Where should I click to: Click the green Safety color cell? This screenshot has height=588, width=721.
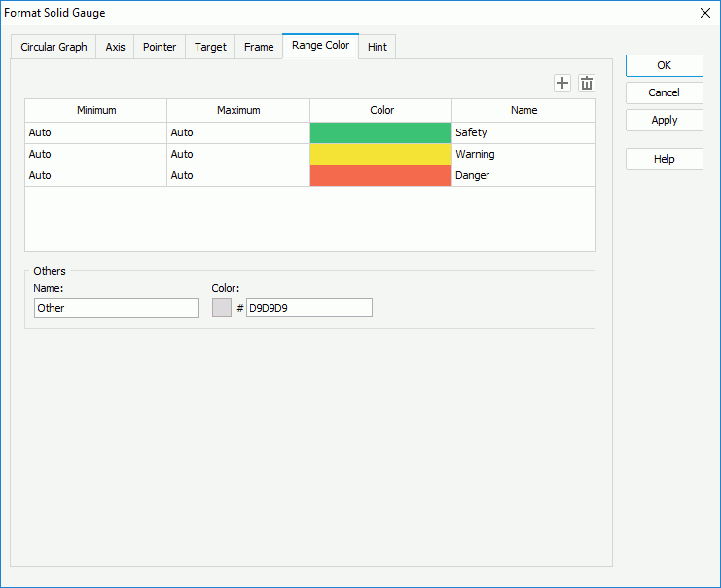click(380, 132)
